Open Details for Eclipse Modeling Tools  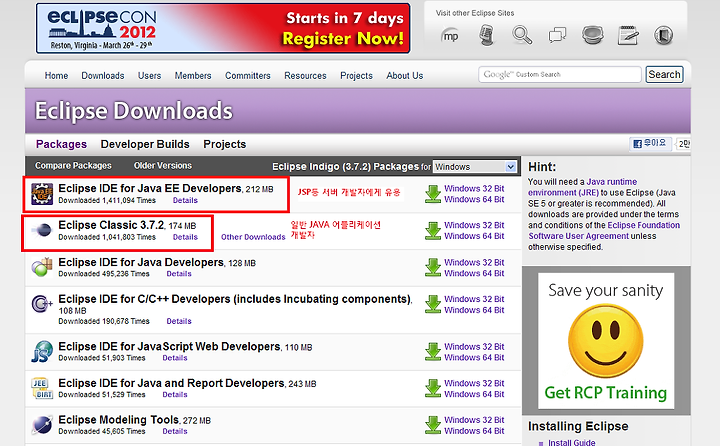[174, 431]
